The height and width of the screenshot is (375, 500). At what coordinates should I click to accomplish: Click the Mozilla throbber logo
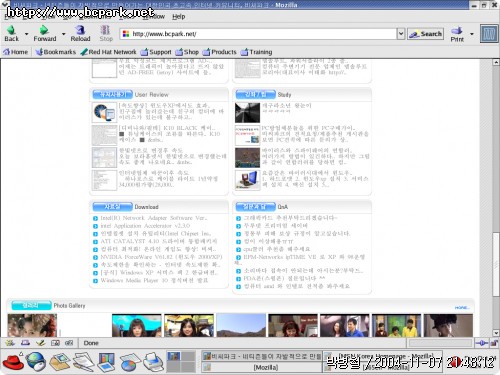[x=489, y=34]
